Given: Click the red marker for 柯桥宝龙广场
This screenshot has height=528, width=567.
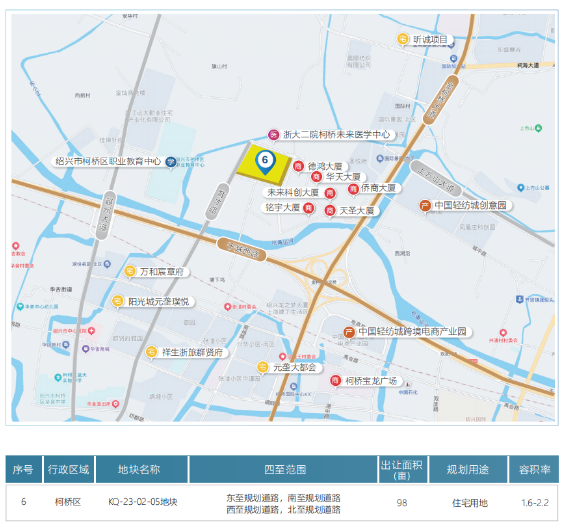Looking at the screenshot, I should (335, 380).
